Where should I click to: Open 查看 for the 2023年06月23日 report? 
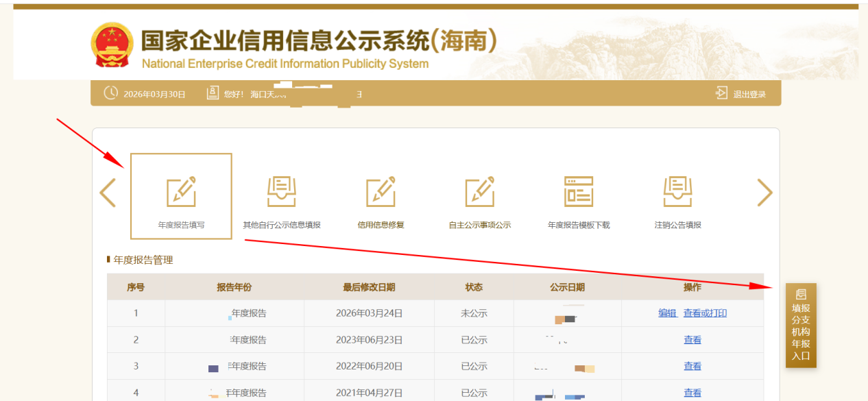[692, 340]
